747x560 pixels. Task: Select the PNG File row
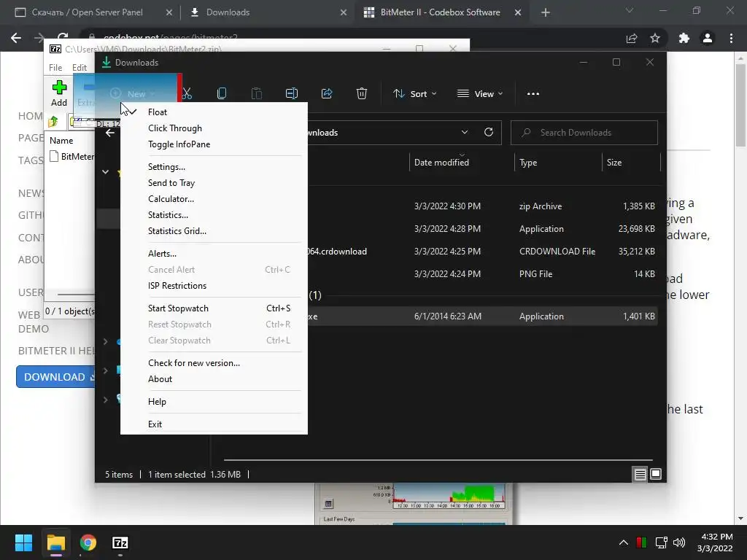pyautogui.click(x=484, y=274)
